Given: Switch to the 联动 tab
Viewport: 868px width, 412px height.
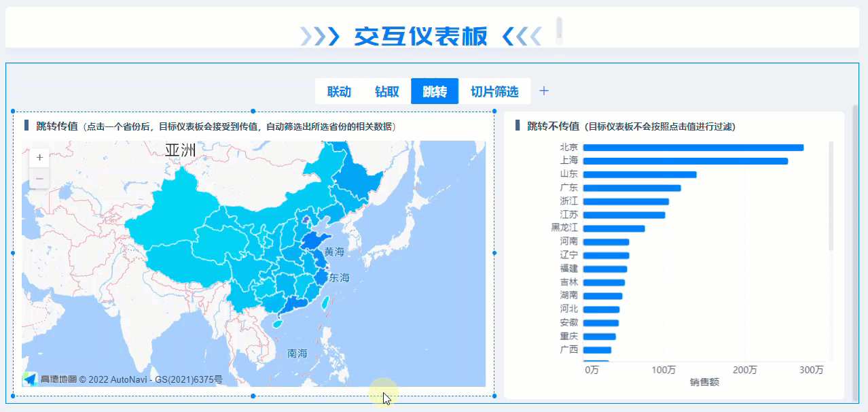Looking at the screenshot, I should click(x=339, y=92).
